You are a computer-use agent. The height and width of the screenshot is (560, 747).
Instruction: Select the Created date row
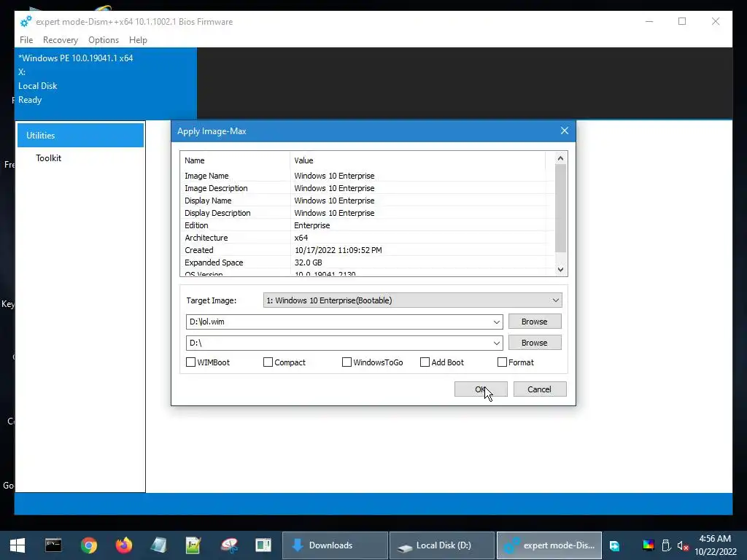(367, 250)
